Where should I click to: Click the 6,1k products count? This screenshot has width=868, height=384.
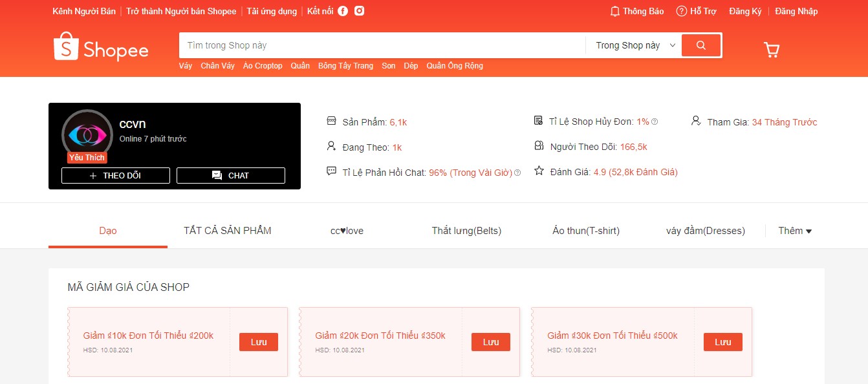398,122
